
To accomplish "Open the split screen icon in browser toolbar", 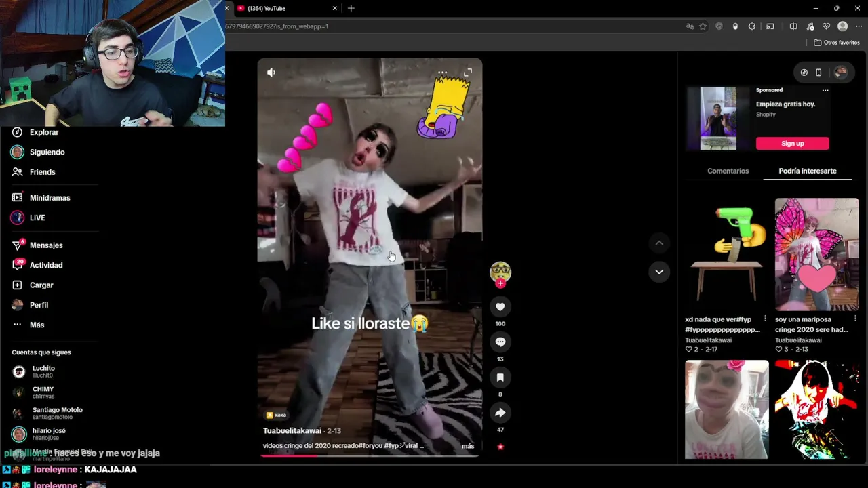I will [x=793, y=26].
